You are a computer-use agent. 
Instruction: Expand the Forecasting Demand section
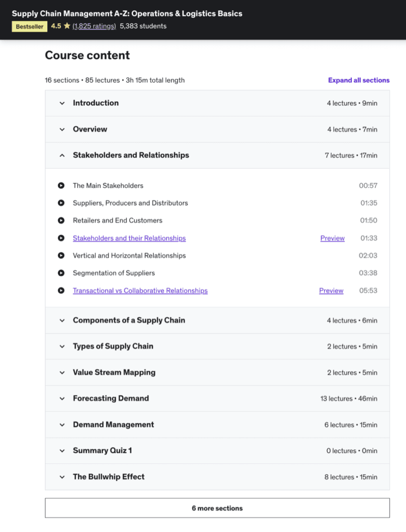pos(111,398)
